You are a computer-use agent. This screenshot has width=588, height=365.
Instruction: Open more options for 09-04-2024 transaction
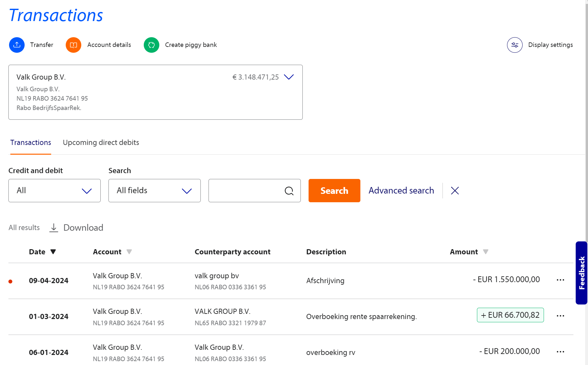coord(560,280)
